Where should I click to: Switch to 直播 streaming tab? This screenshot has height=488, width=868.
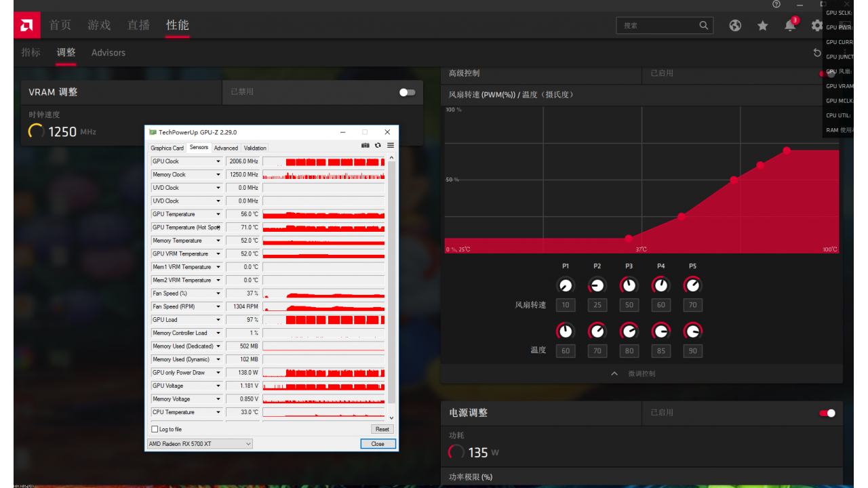138,25
